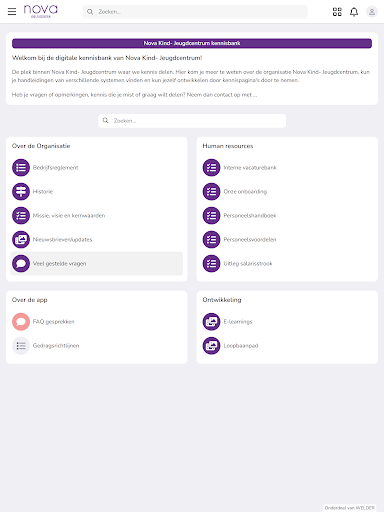Image resolution: width=384 pixels, height=512 pixels.
Task: Focus the top header Zoeken search field
Action: 195,12
